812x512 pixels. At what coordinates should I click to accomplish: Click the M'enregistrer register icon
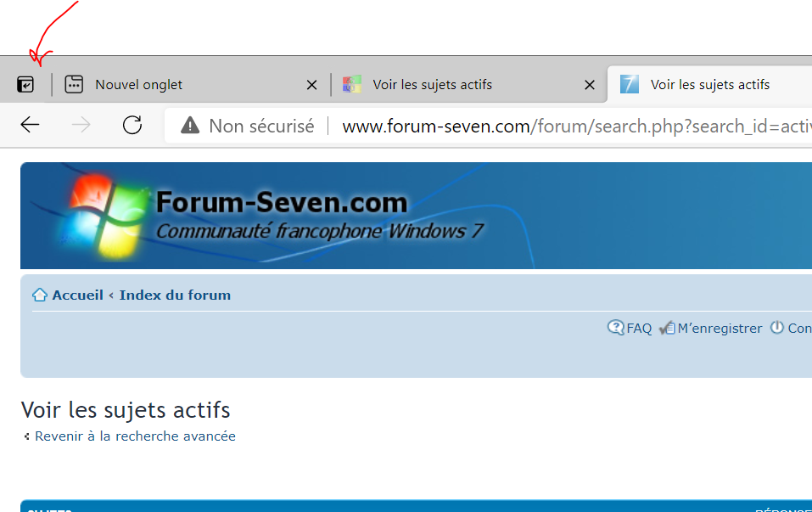[x=667, y=328]
